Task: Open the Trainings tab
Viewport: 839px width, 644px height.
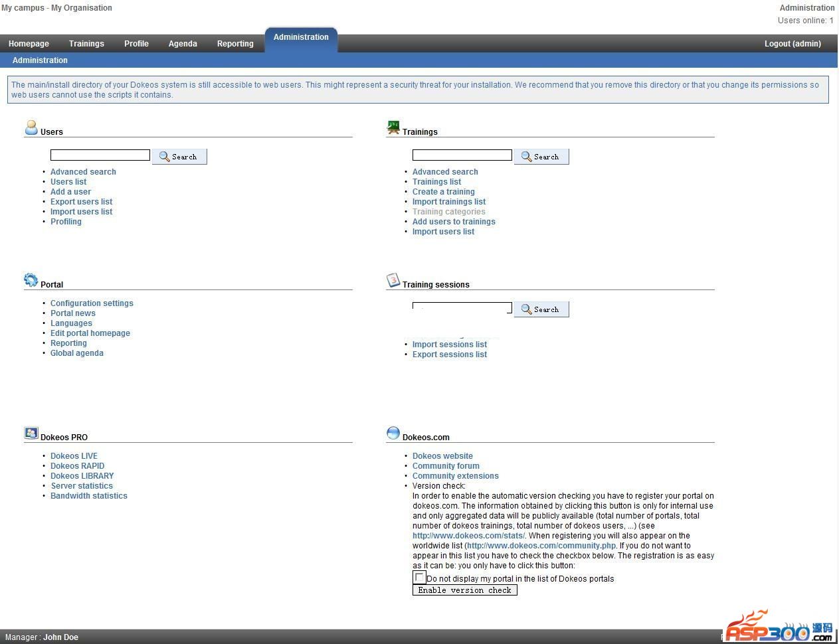Action: (86, 44)
